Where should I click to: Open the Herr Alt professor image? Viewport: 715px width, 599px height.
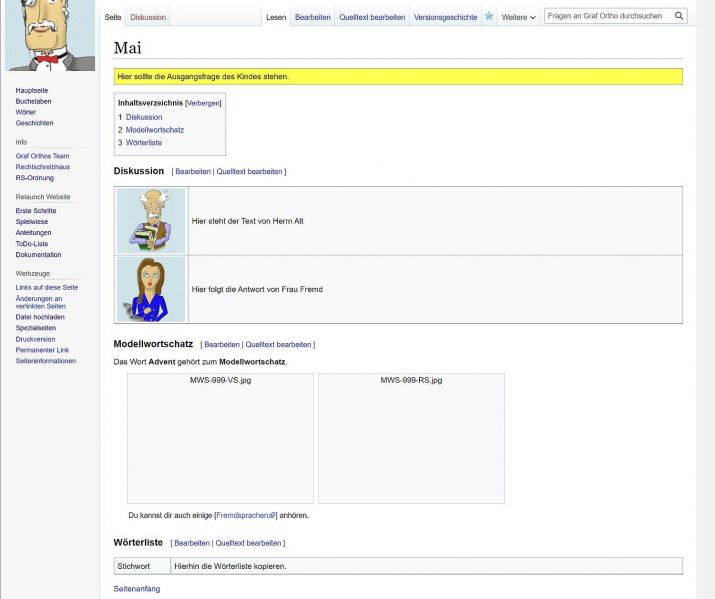pyautogui.click(x=151, y=220)
